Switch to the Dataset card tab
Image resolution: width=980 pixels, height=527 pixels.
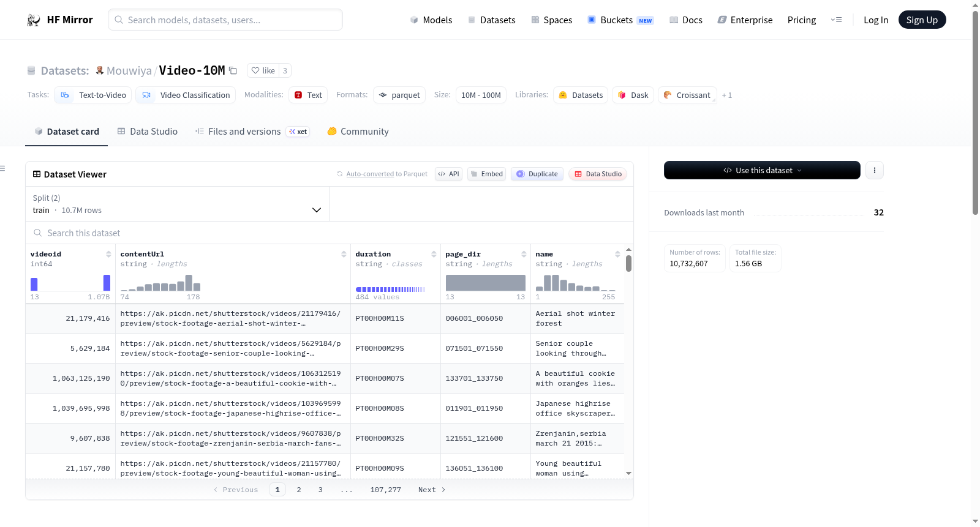66,132
